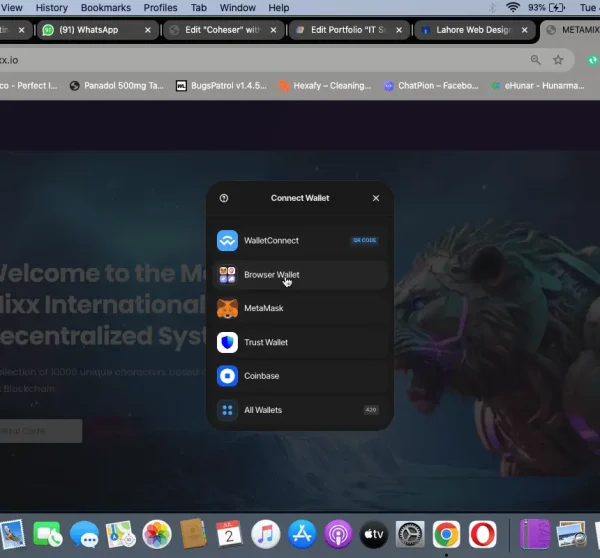Viewport: 600px width, 558px height.
Task: Open the Music app in dock
Action: tap(265, 534)
